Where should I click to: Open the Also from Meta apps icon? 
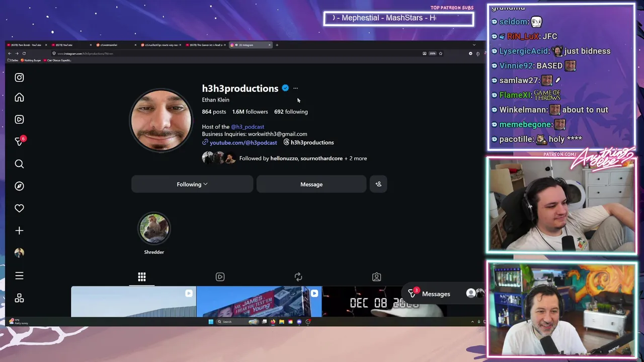coord(19,298)
